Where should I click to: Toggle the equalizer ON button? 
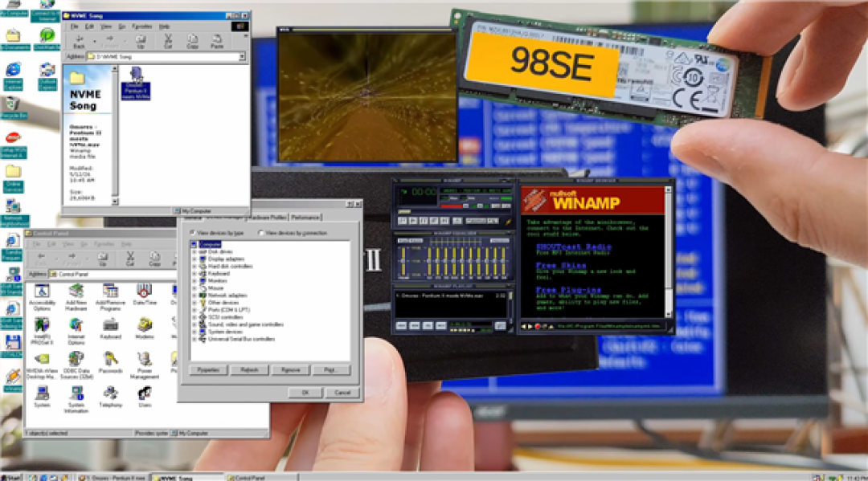(x=403, y=241)
